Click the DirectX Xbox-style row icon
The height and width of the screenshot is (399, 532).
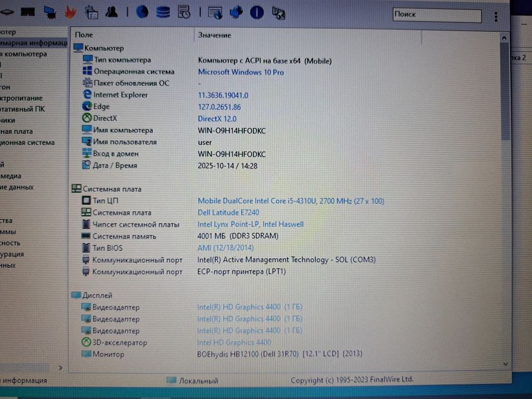(x=87, y=118)
